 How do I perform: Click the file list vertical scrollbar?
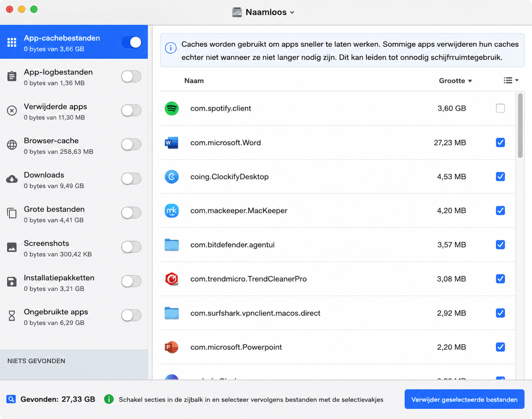tap(520, 126)
